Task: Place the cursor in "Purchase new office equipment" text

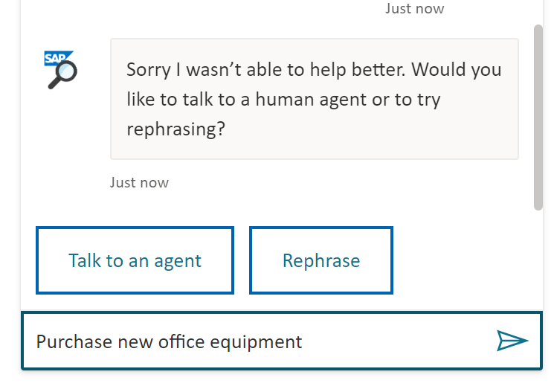Action: pyautogui.click(x=169, y=342)
